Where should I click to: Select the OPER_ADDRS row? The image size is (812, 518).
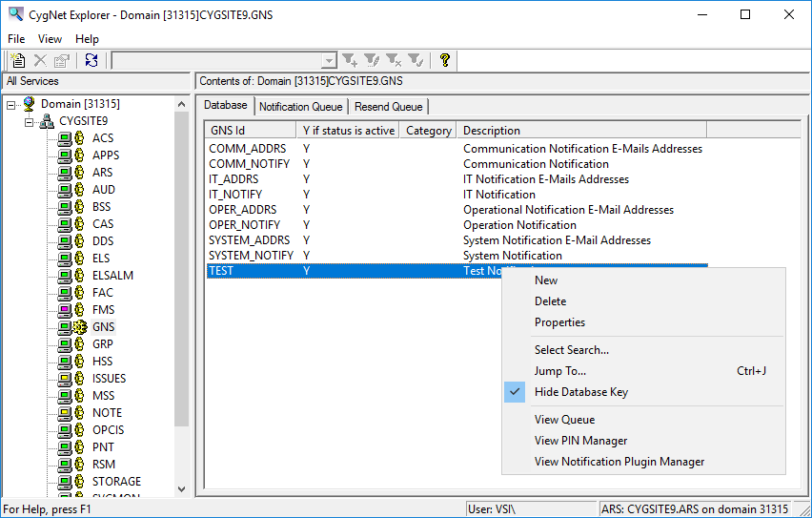tap(457, 210)
